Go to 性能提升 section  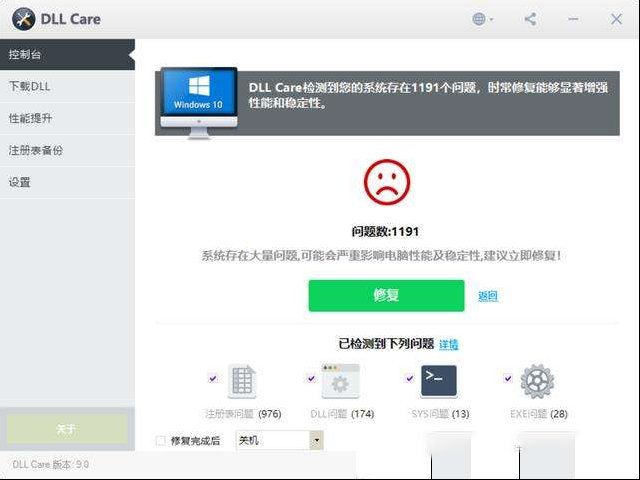tap(67, 118)
